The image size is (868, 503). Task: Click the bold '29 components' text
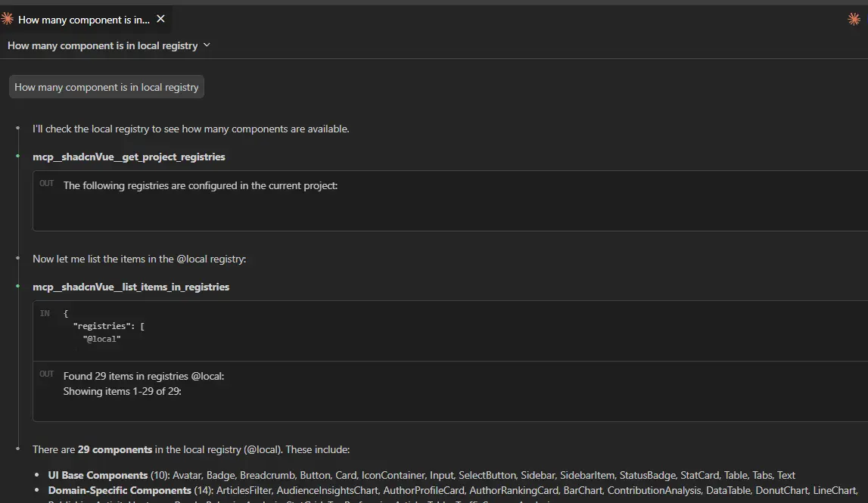click(115, 449)
